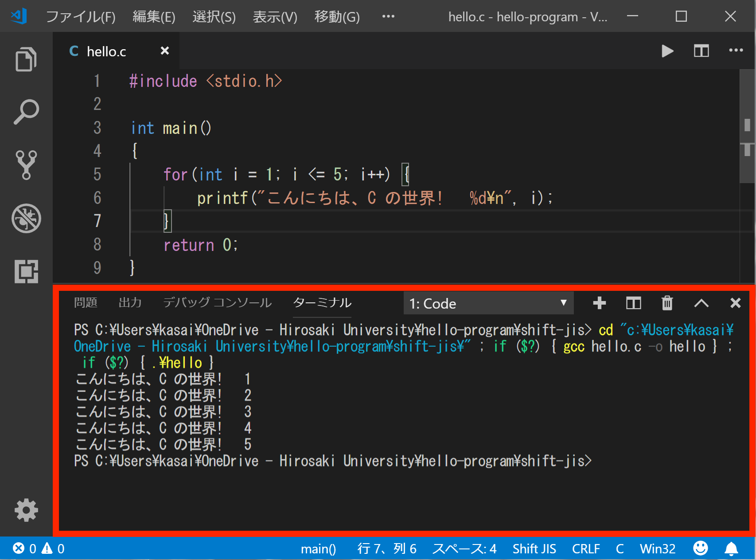
Task: Open notifications via the bell icon
Action: point(731,548)
